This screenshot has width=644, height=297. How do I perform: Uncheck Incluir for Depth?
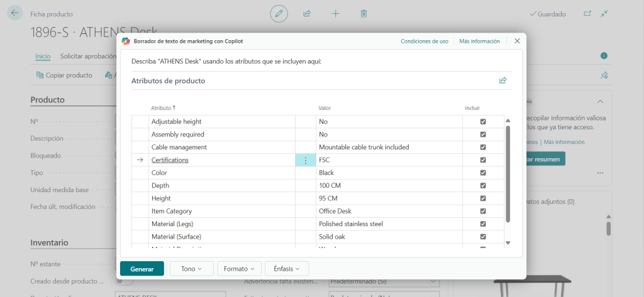[483, 185]
